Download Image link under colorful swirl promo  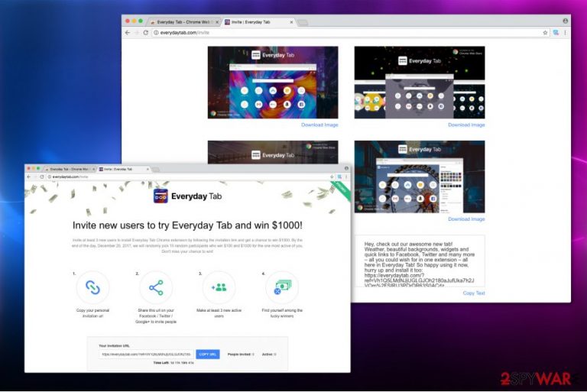pos(319,125)
